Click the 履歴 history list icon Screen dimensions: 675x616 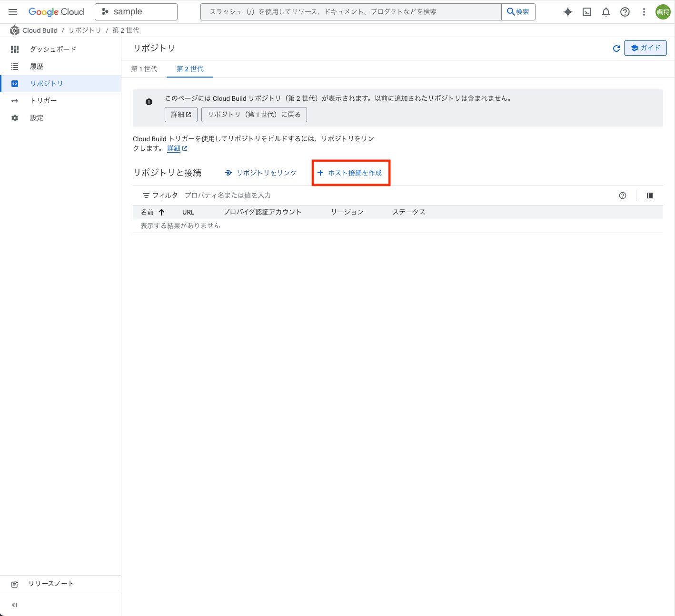pyautogui.click(x=15, y=67)
